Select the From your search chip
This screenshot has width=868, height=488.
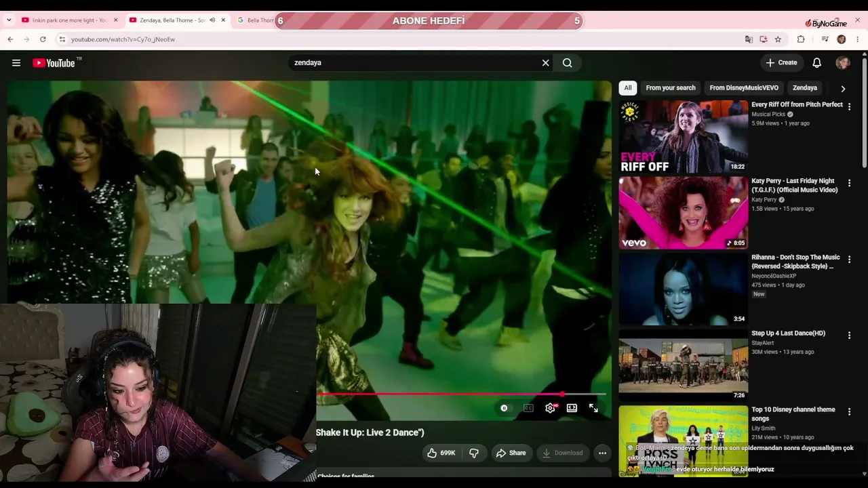click(671, 88)
